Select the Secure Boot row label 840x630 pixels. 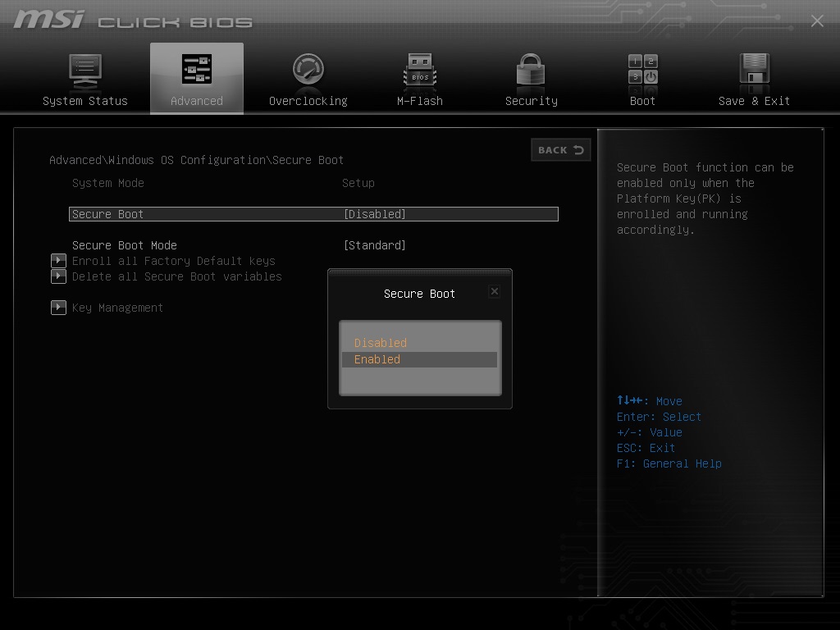tap(107, 214)
